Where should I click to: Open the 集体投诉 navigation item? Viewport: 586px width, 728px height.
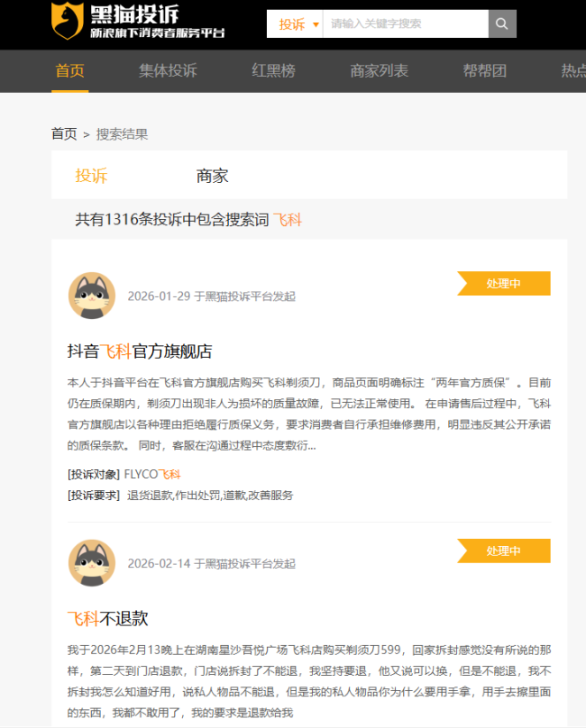coord(168,71)
